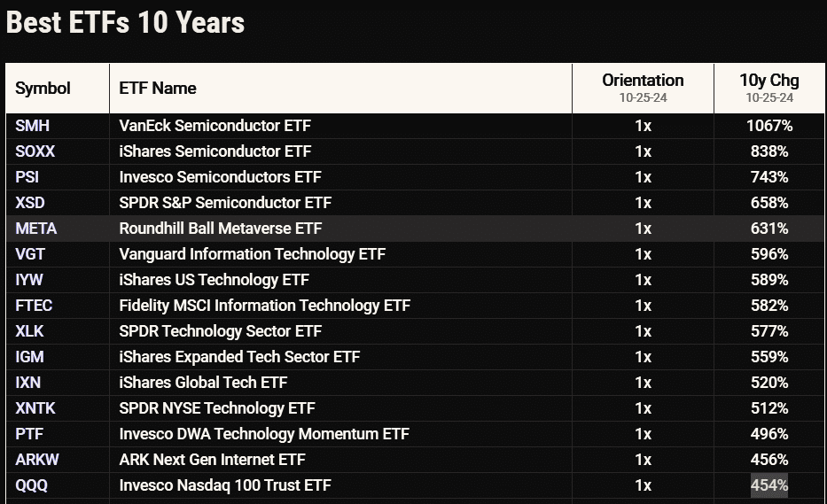Open the SOXX symbol link
The width and height of the screenshot is (827, 504).
pyautogui.click(x=35, y=151)
